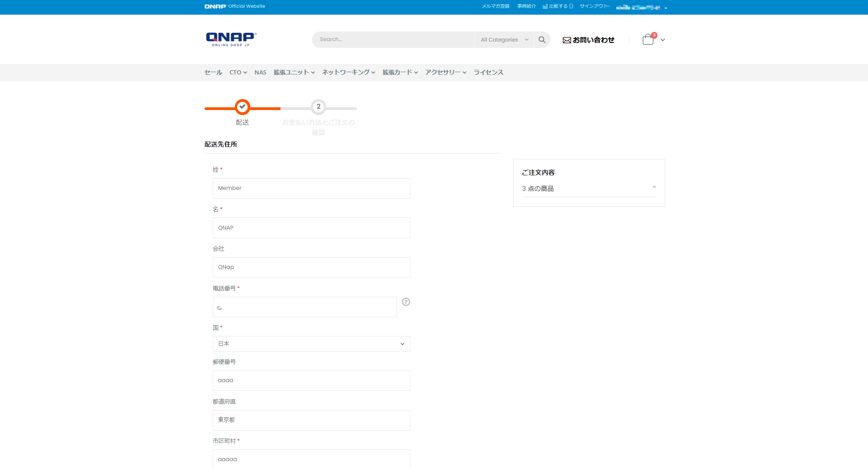Click the 比較する link
The height and width of the screenshot is (468, 868).
[x=561, y=6]
